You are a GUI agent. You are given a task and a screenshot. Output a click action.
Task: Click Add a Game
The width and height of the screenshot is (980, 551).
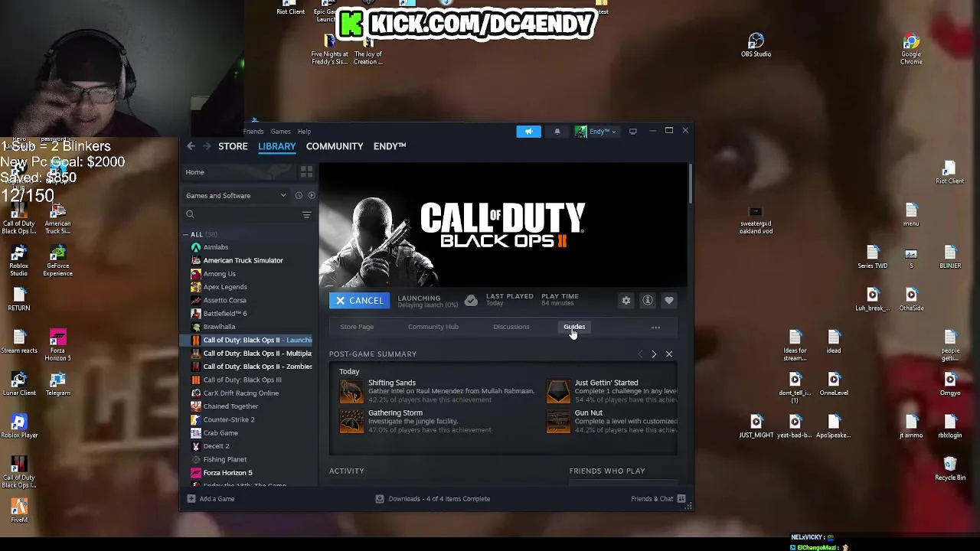pos(211,499)
